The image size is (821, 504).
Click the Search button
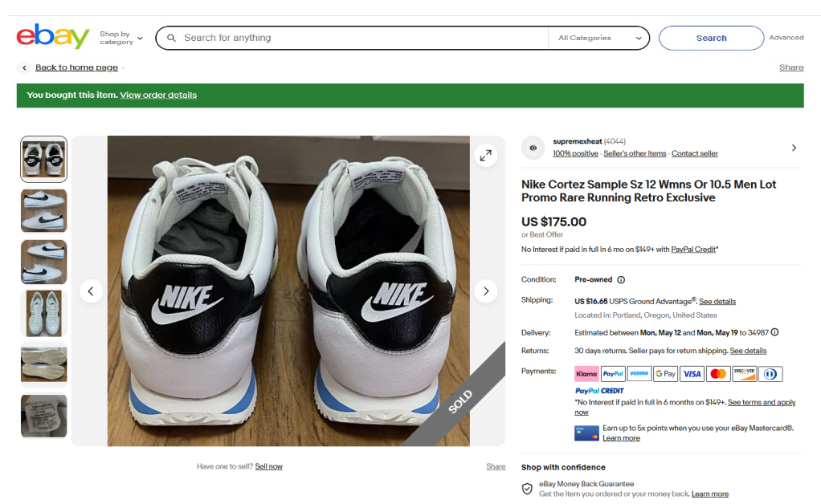pyautogui.click(x=711, y=38)
